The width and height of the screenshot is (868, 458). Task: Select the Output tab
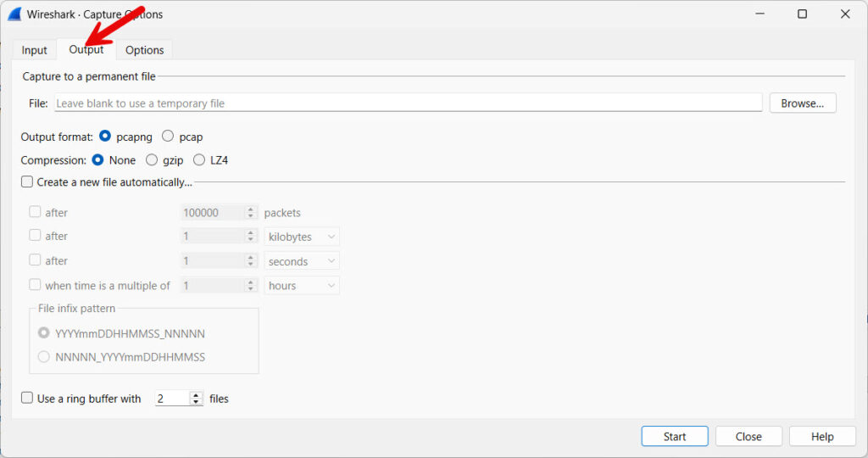[x=86, y=50]
